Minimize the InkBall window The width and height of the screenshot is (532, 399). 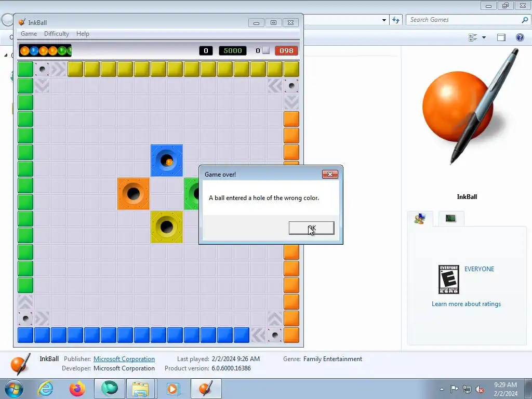[x=257, y=23]
